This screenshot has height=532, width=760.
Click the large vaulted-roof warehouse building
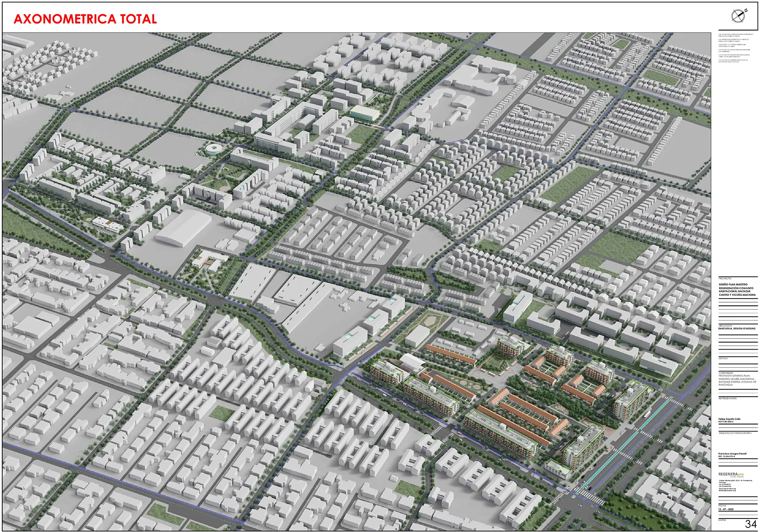(x=183, y=228)
